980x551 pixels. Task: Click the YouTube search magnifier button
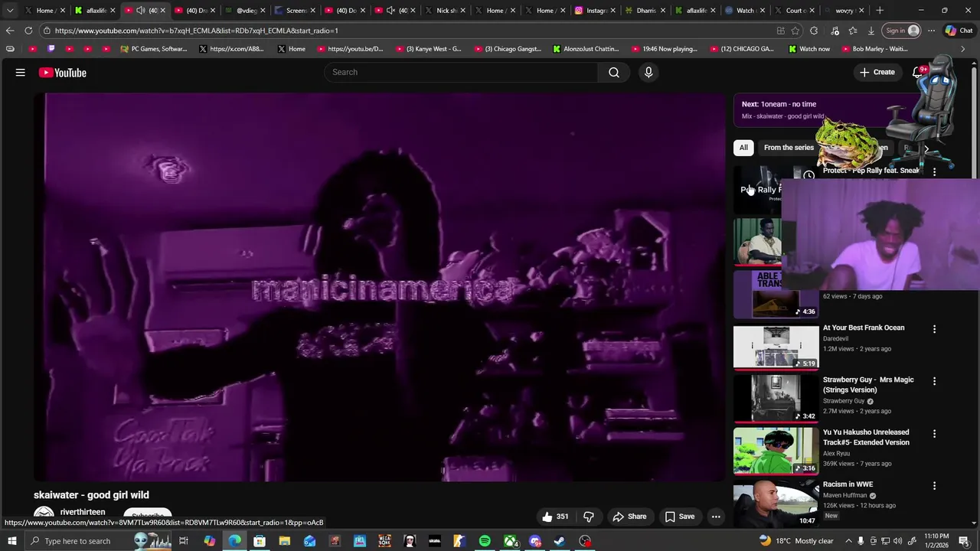[x=614, y=72]
